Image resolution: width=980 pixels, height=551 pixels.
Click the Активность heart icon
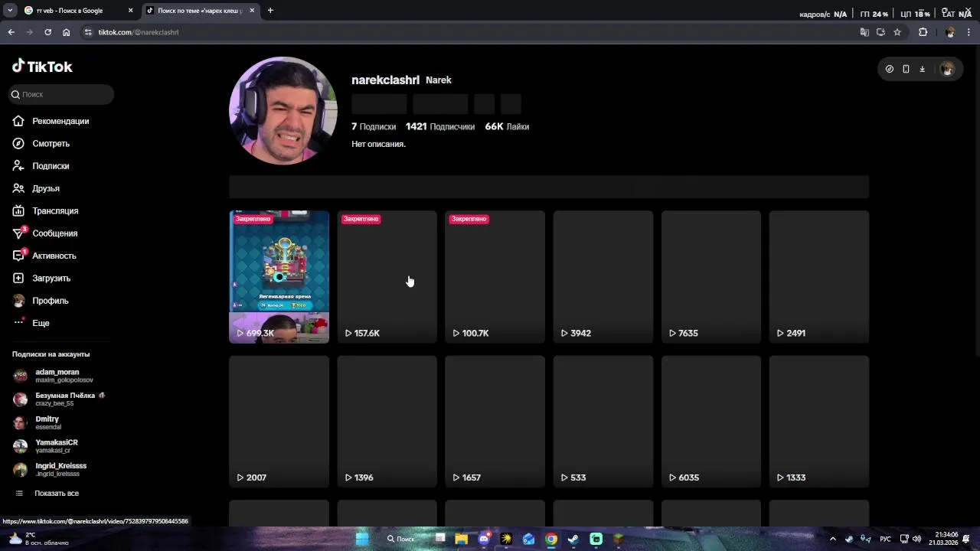(18, 256)
